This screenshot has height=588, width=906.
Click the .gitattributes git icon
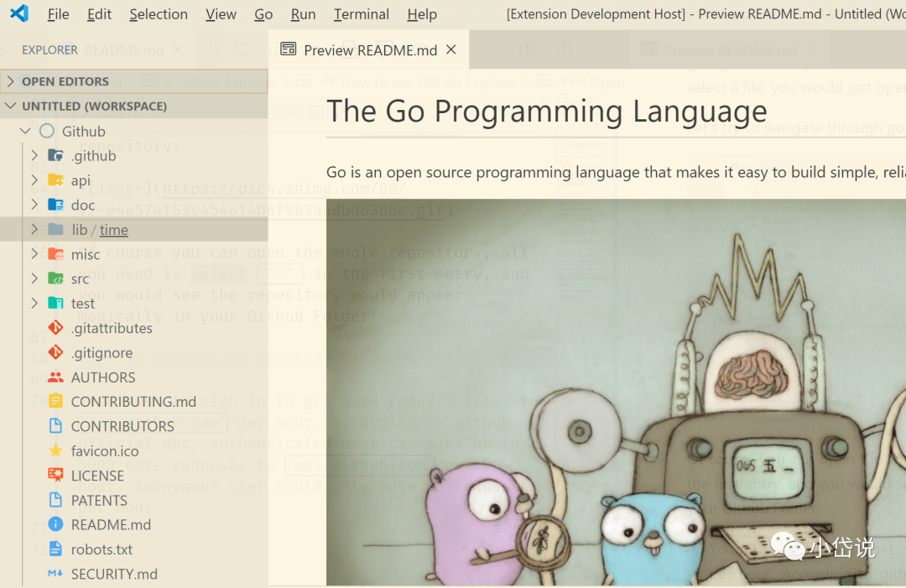click(55, 327)
